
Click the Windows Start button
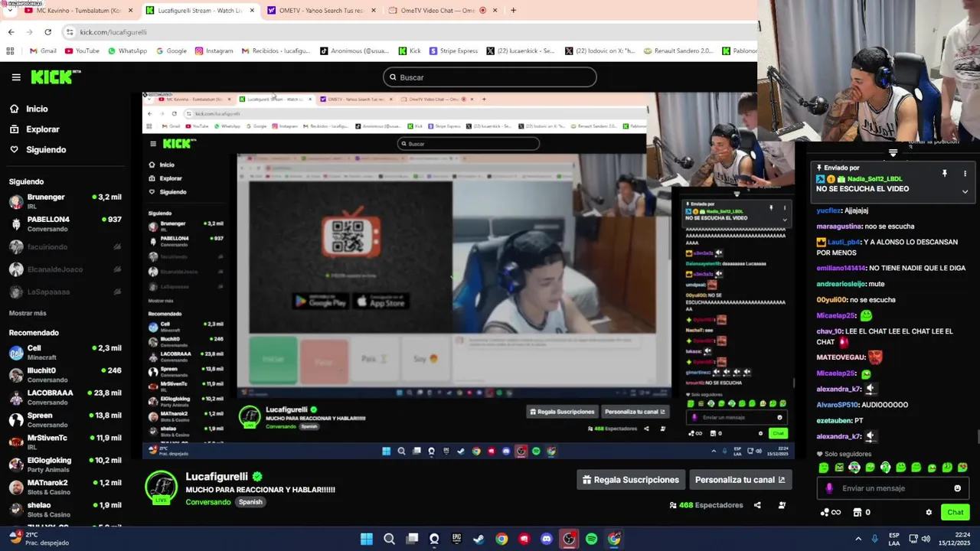[367, 539]
